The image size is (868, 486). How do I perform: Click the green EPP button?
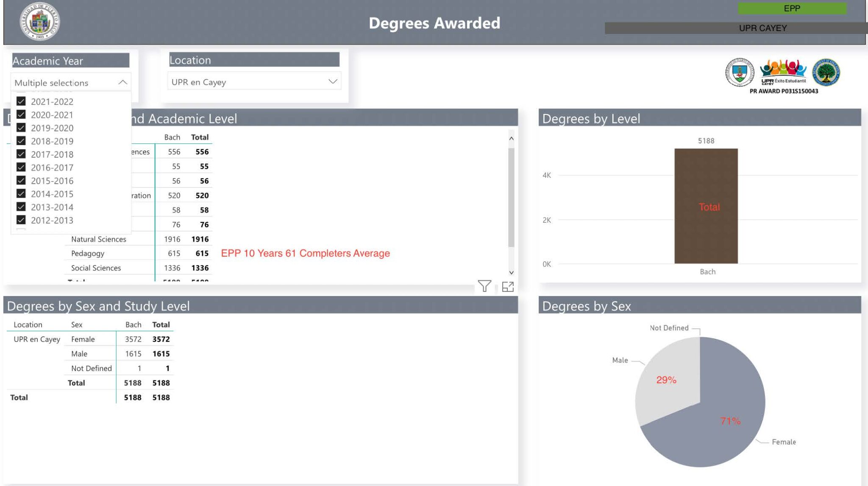[x=792, y=8]
